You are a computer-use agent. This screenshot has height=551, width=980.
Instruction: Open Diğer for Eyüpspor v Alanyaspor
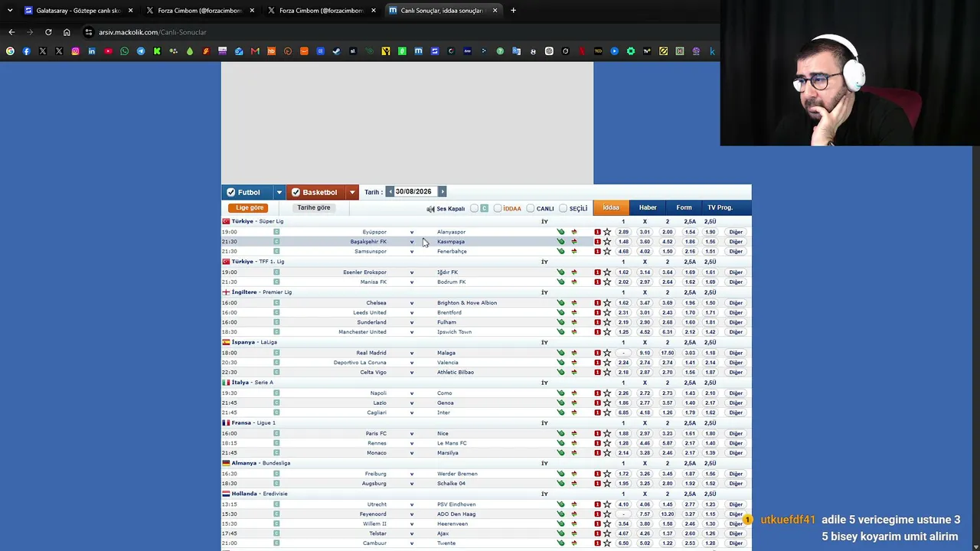pyautogui.click(x=736, y=232)
